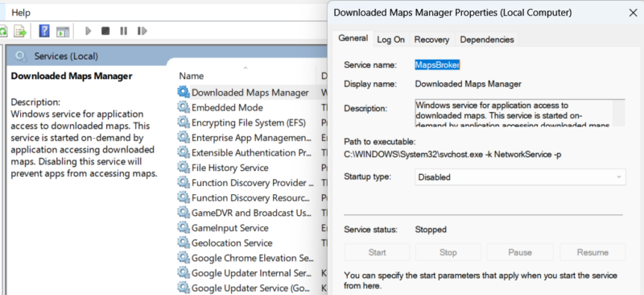Select Google Updater Service row
Image resolution: width=644 pixels, height=295 pixels.
(x=252, y=288)
